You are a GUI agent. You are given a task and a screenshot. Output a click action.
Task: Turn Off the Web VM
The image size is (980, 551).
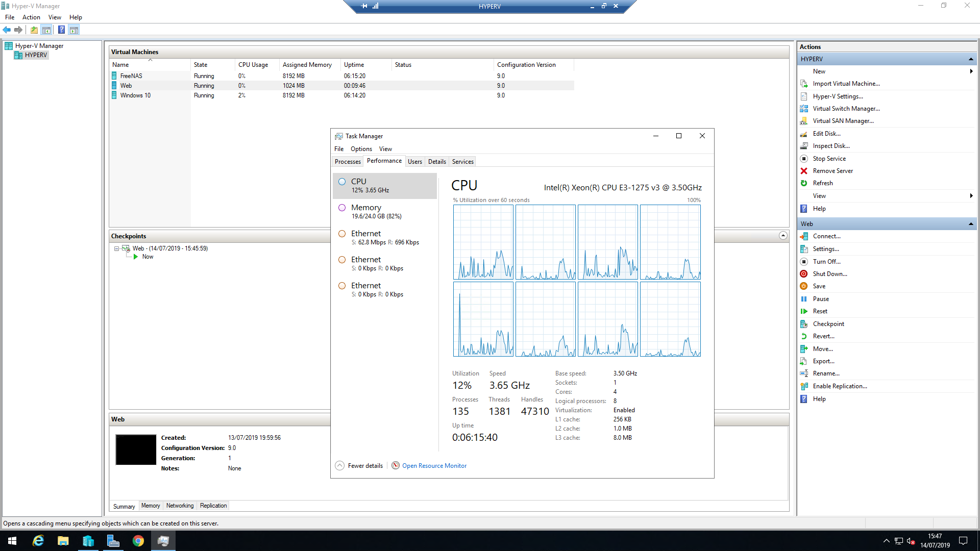coord(826,262)
